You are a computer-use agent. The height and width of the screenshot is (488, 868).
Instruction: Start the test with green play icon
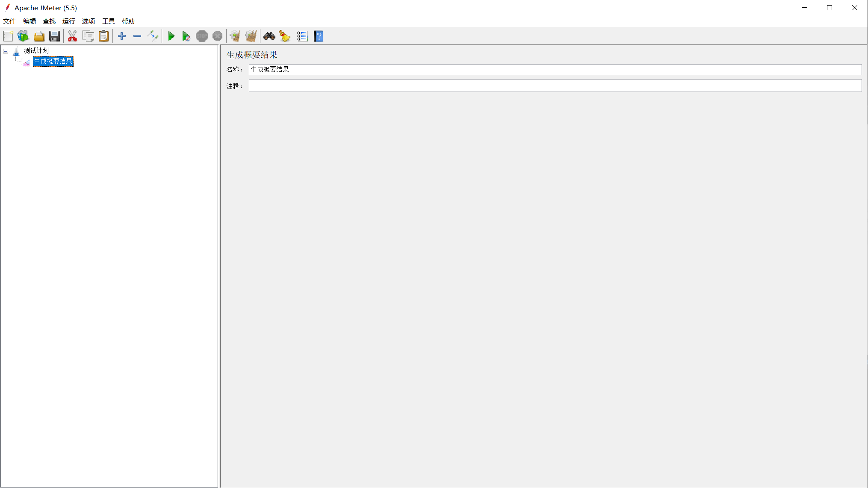[171, 36]
